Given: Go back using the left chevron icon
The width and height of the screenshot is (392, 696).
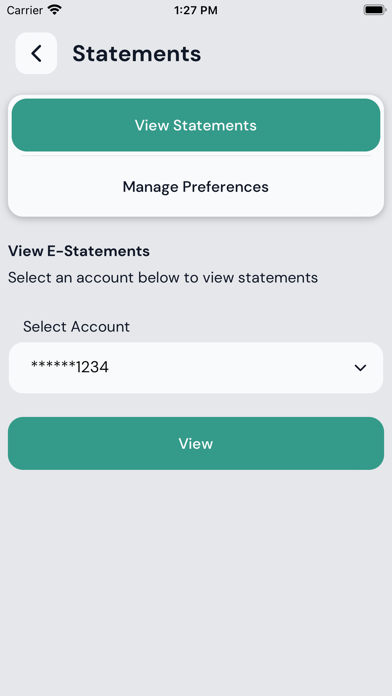Looking at the screenshot, I should point(36,53).
